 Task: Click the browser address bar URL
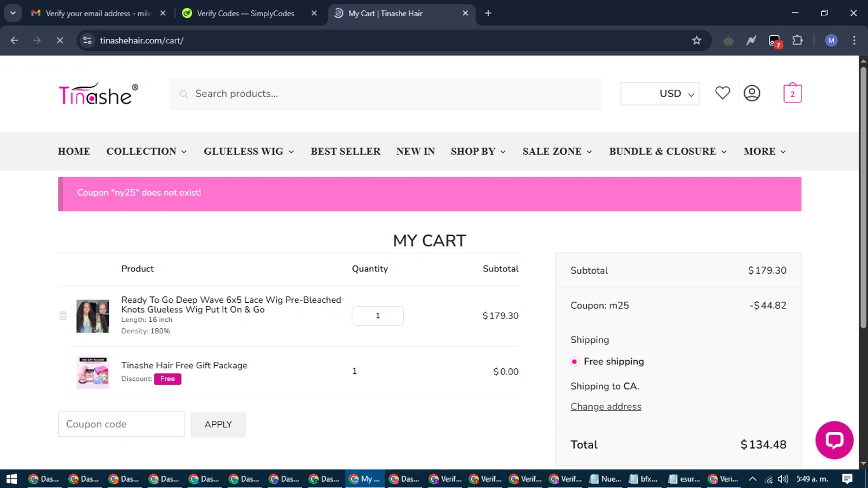tap(142, 41)
